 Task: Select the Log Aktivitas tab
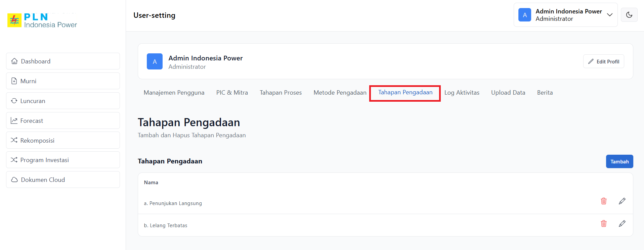(462, 93)
